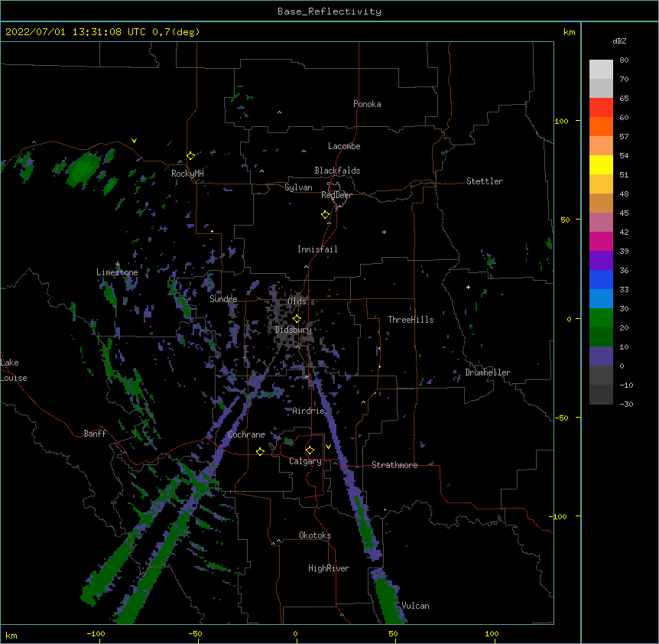Click the Limestone label
Viewport: 659px width, 644px height.
(117, 272)
